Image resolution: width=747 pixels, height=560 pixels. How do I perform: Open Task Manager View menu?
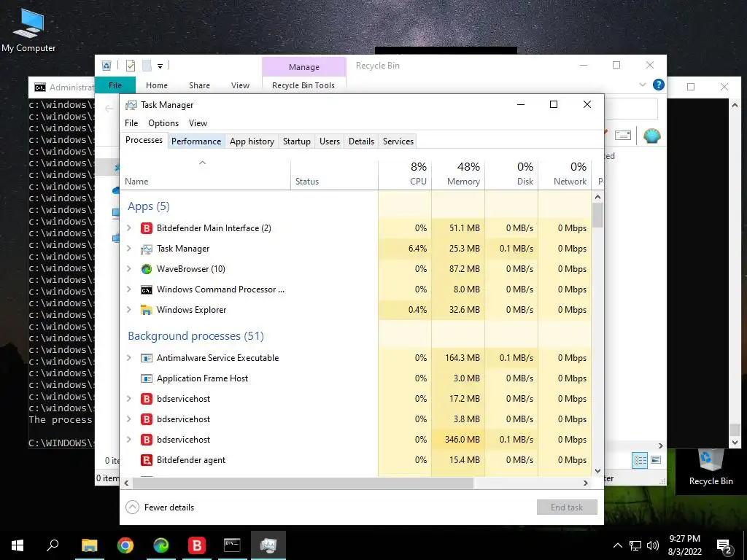coord(198,123)
